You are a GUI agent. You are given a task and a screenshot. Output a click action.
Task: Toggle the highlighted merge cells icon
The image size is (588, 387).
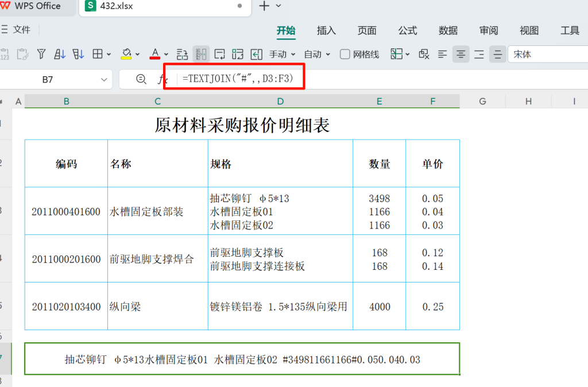(x=201, y=55)
